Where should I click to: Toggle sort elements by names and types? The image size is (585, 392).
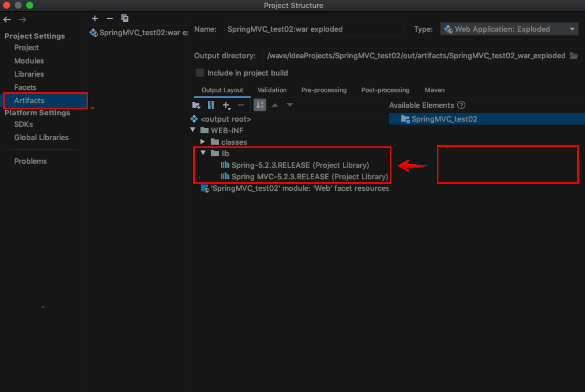(x=260, y=105)
